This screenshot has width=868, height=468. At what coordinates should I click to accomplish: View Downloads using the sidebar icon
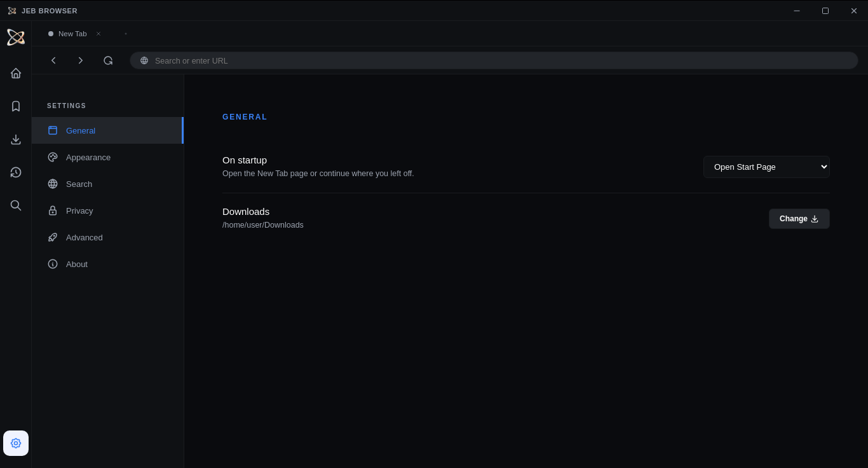[15, 139]
